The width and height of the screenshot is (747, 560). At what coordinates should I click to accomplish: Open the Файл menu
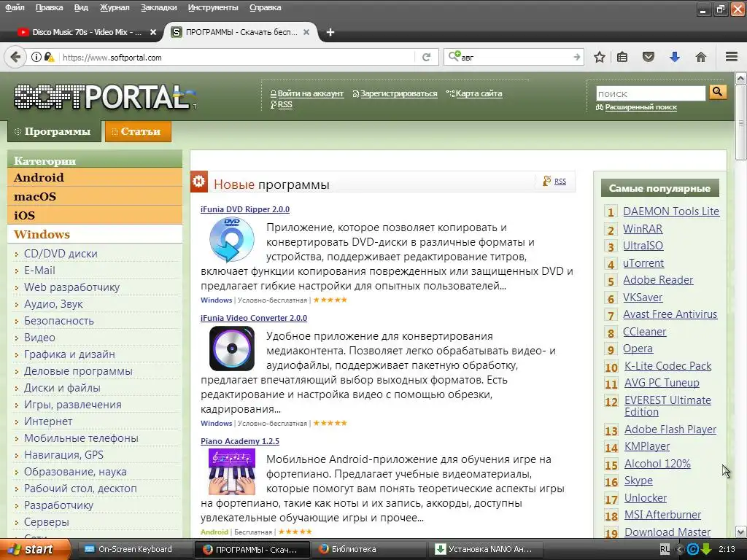click(15, 7)
